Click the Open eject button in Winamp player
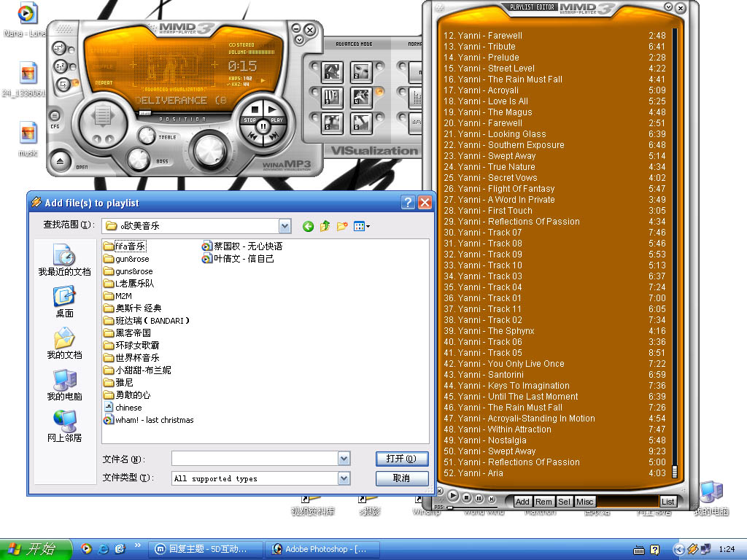The width and height of the screenshot is (747, 560). pyautogui.click(x=61, y=161)
